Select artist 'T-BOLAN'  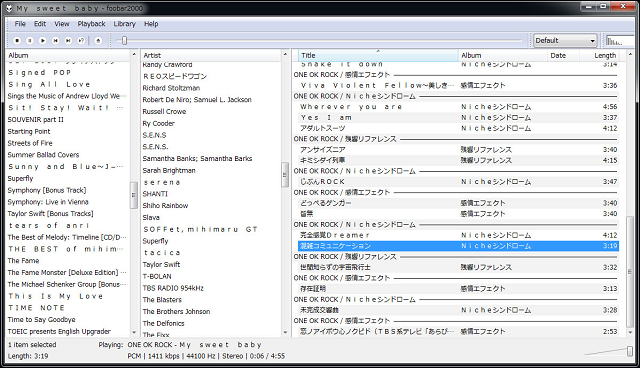click(157, 276)
